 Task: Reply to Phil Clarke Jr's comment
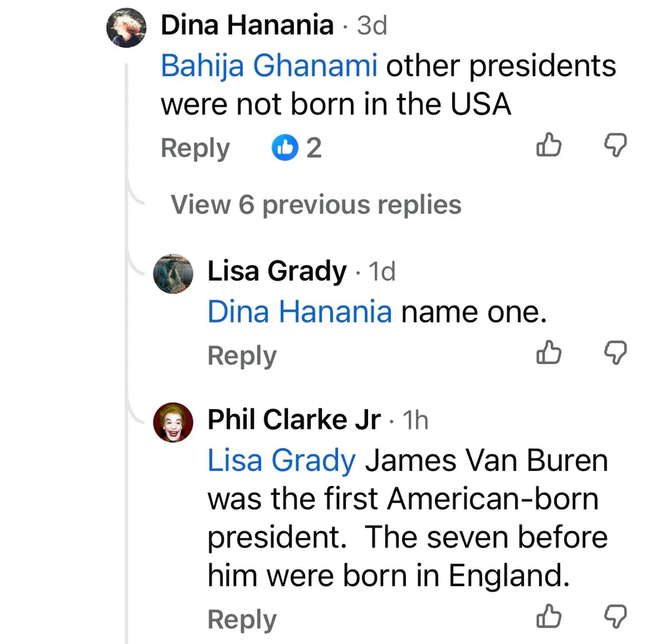click(241, 620)
